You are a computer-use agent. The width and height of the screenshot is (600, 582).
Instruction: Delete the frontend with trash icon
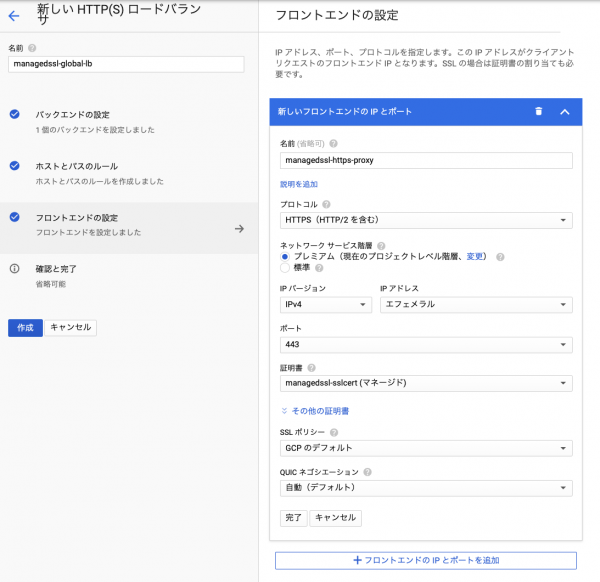point(539,111)
